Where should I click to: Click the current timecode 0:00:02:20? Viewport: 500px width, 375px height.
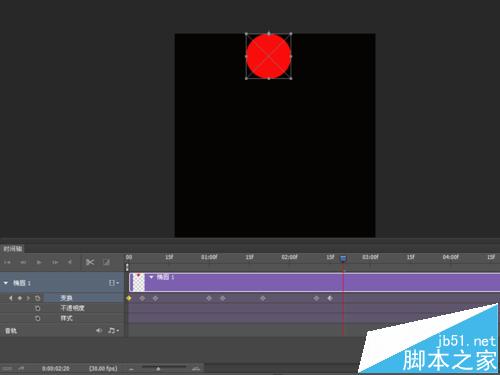[x=56, y=368]
